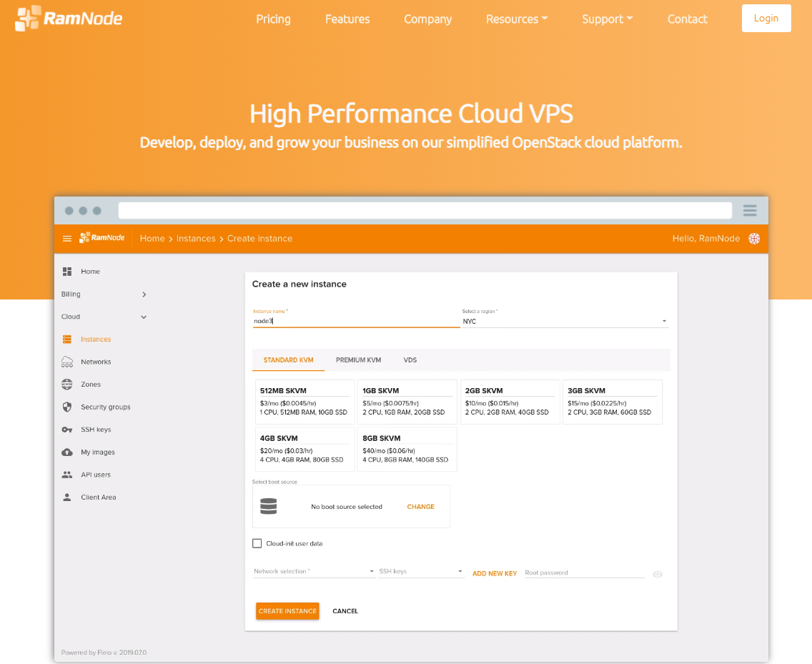The height and width of the screenshot is (664, 812).
Task: Click the SSH keys sidebar icon
Action: point(68,430)
